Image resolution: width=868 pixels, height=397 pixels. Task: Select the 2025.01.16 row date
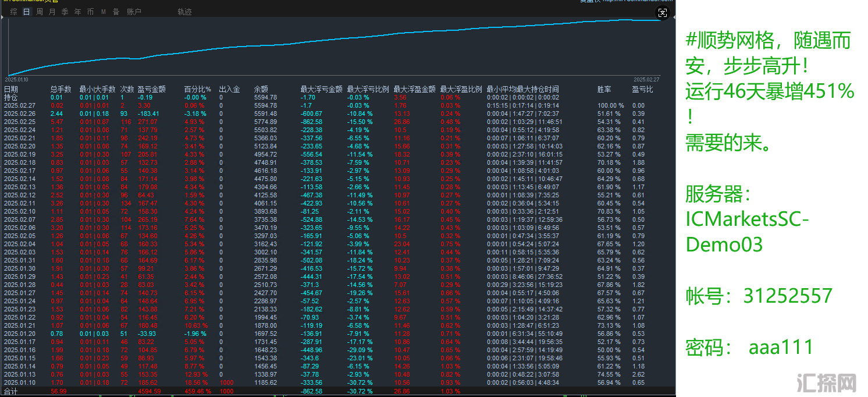tap(20, 350)
